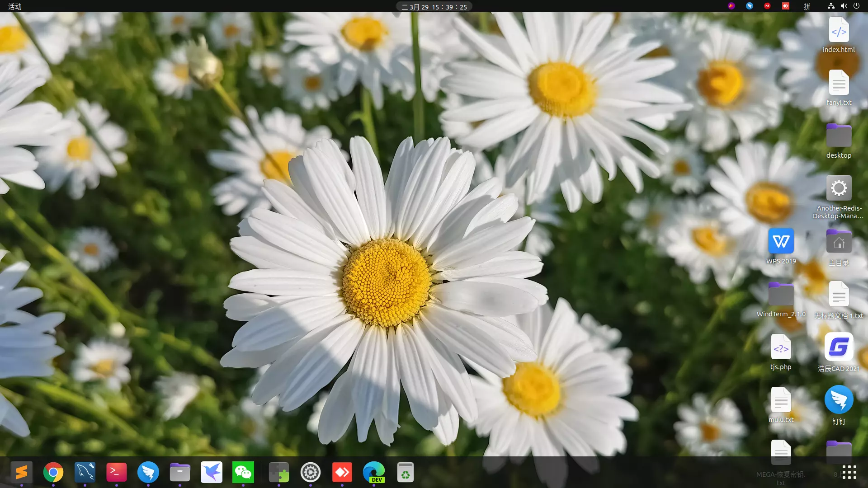
Task: Click the wired network status icon
Action: point(831,6)
